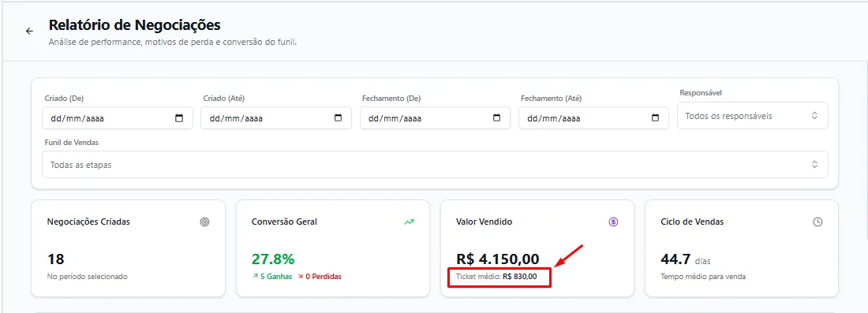Open calendar picker in Criado (Até) field
Image resolution: width=868 pixels, height=313 pixels.
click(338, 117)
